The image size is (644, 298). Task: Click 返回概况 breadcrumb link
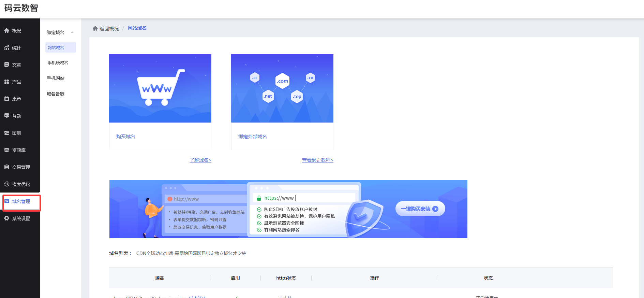[109, 29]
